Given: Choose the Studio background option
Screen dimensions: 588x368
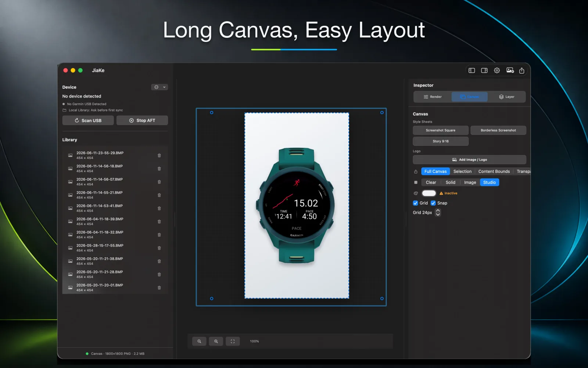Looking at the screenshot, I should coord(490,183).
